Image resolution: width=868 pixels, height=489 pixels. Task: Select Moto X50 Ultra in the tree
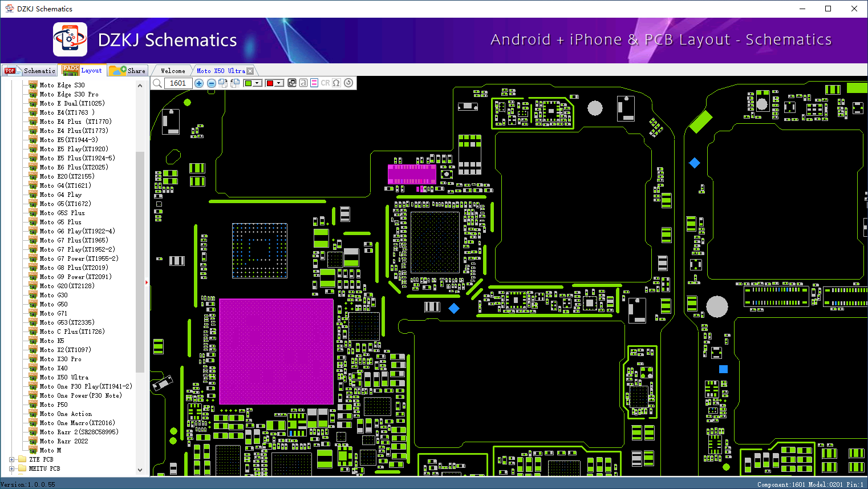64,377
